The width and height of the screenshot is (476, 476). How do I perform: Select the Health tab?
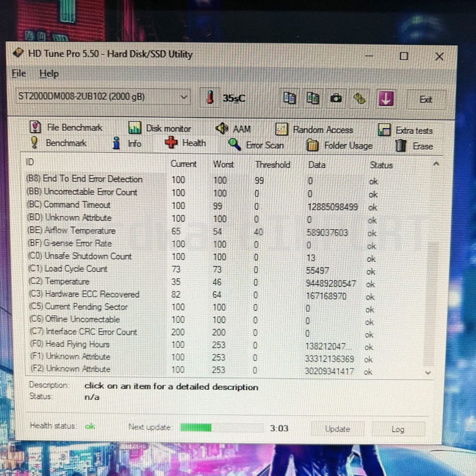(186, 143)
